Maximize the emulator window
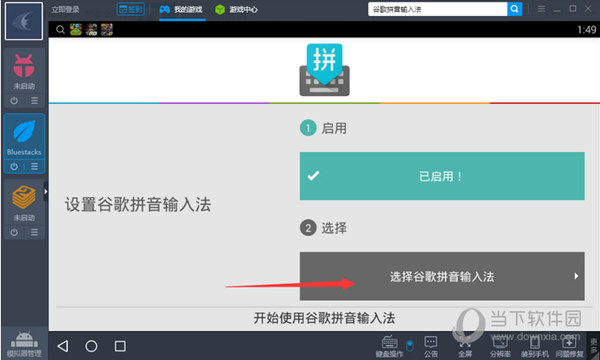Image resolution: width=600 pixels, height=360 pixels. [572, 8]
